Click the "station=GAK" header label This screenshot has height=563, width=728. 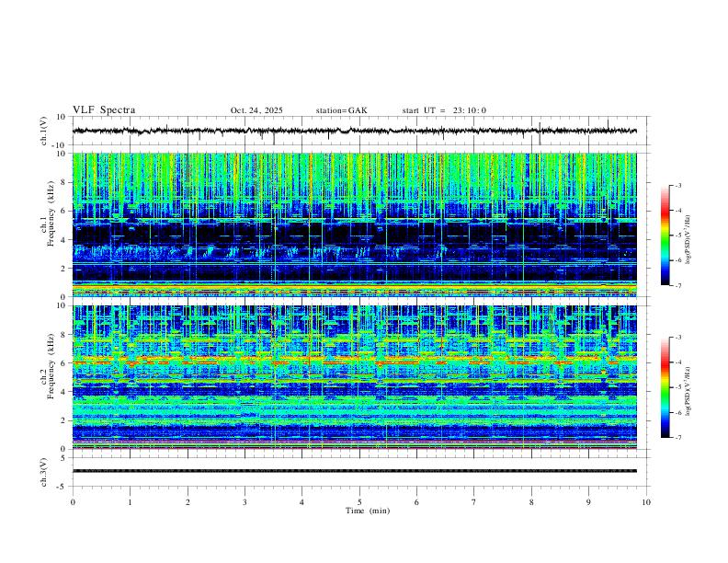click(341, 110)
